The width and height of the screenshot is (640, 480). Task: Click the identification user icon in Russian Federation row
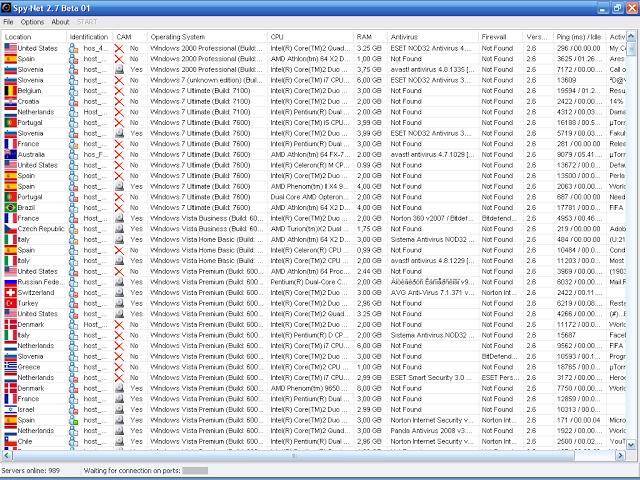coord(73,282)
